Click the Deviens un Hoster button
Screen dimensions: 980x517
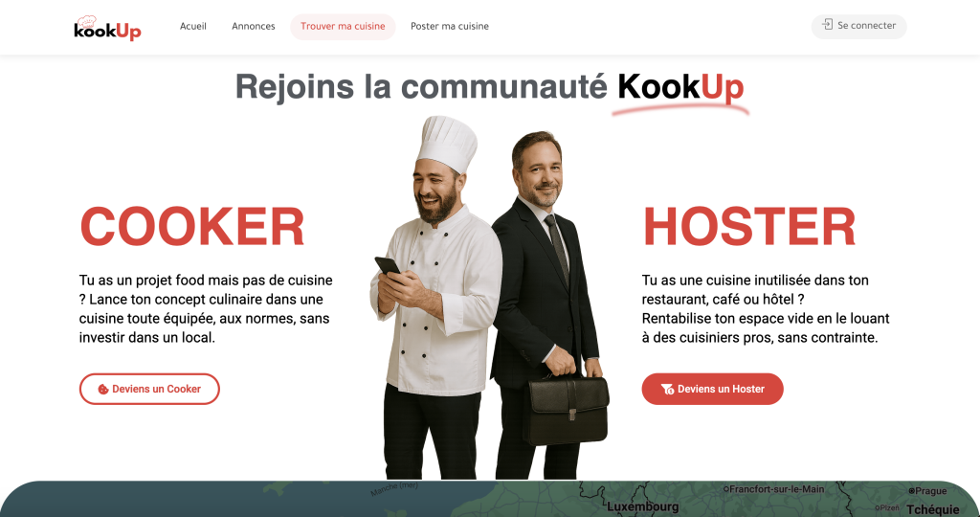[712, 389]
